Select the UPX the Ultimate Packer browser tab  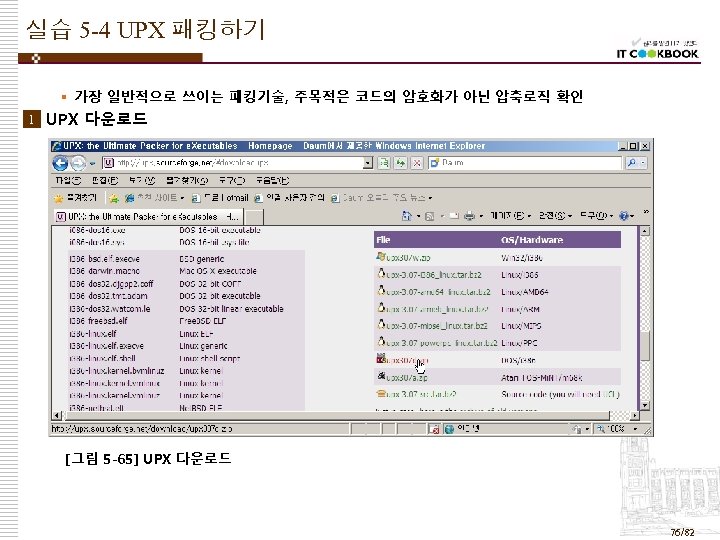148,216
